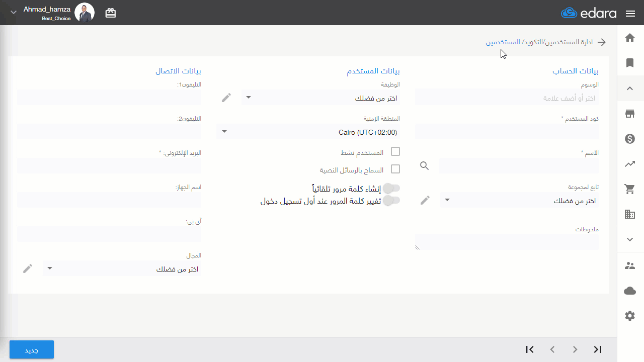This screenshot has height=362, width=644.
Task: Click the Ahmad_hamza profile avatar
Action: 84,12
